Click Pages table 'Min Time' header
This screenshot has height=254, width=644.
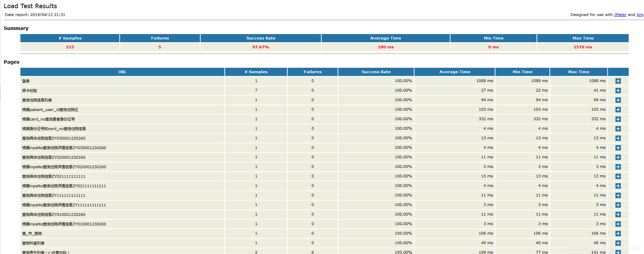(x=523, y=72)
